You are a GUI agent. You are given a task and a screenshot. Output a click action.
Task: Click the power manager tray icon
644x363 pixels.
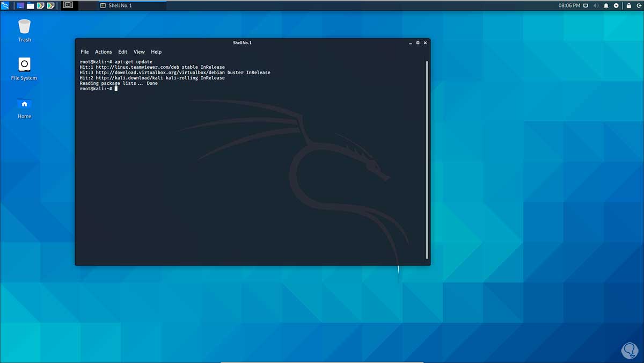tap(616, 5)
